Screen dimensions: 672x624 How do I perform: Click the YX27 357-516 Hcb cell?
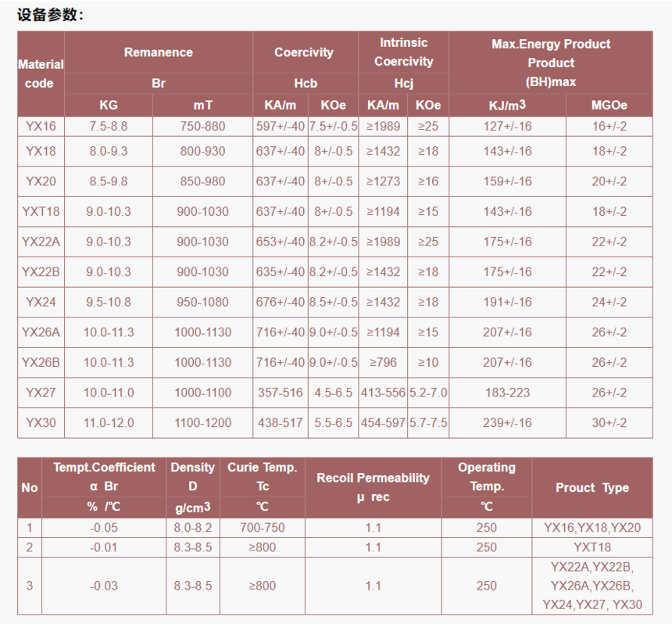tap(281, 393)
